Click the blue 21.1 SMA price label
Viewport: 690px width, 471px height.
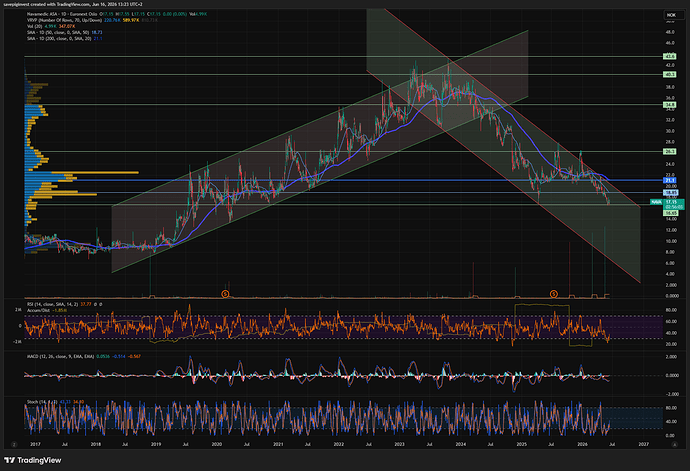[670, 180]
